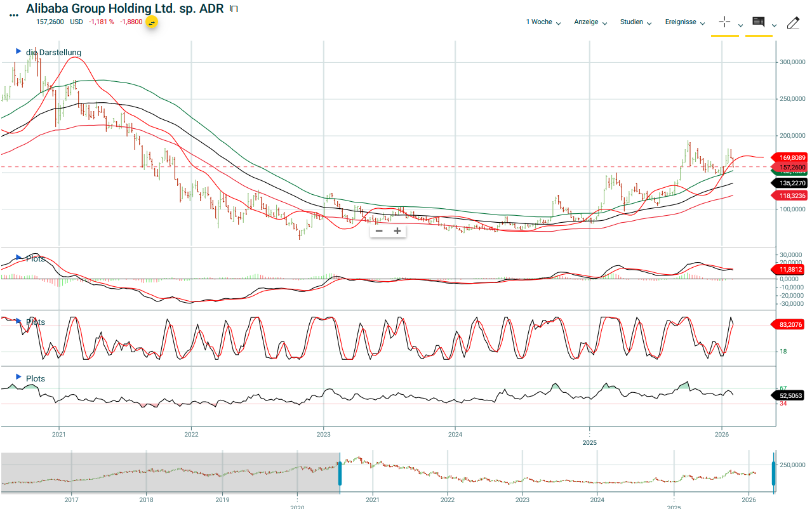Expand the Ereignisse events dropdown
The width and height of the screenshot is (812, 509).
pyautogui.click(x=685, y=22)
